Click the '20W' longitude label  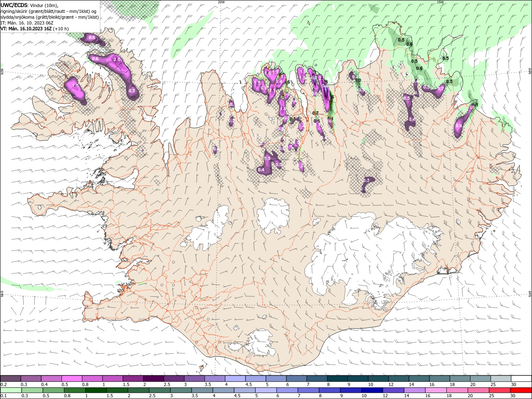(221, 2)
